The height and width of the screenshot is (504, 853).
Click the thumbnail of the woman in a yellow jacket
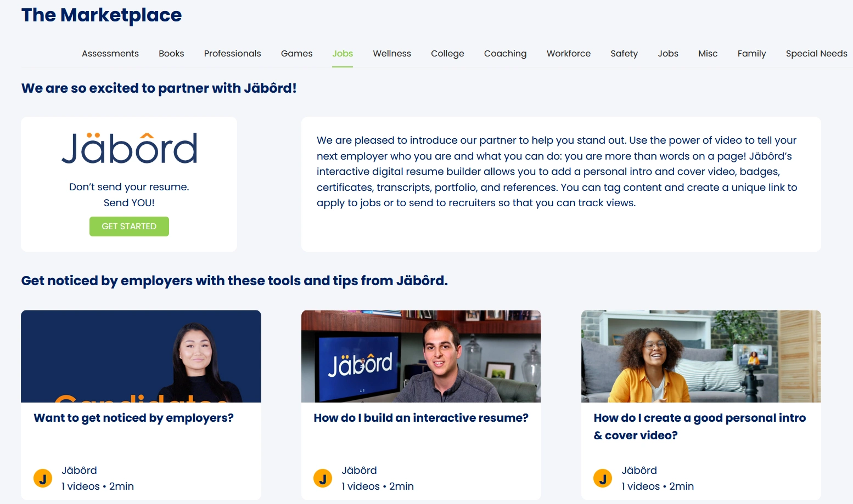pyautogui.click(x=701, y=356)
